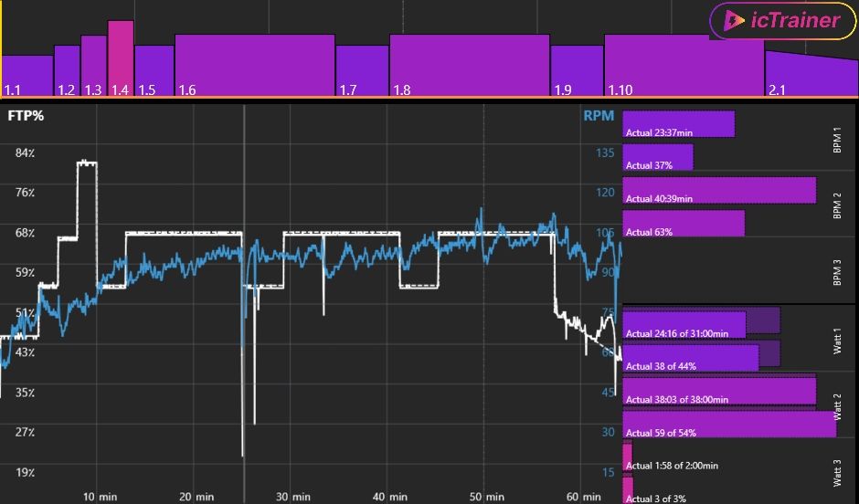Click the icTrainer logo icon
Screen dimensions: 859x504
pos(733,21)
